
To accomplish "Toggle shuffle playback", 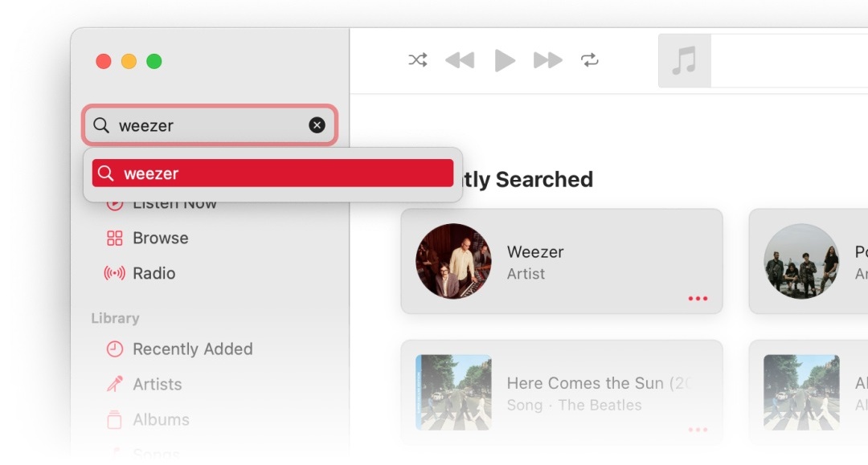I will (418, 60).
